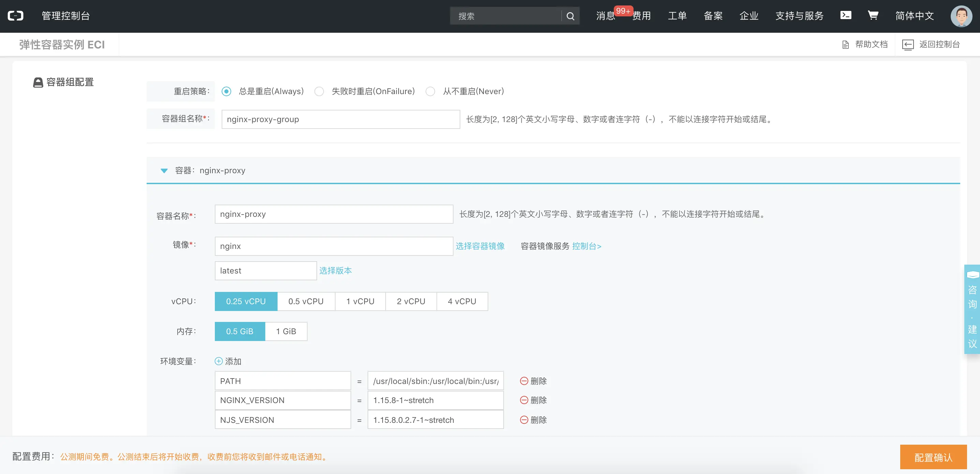Click the plus icon beside 添加

click(219, 361)
